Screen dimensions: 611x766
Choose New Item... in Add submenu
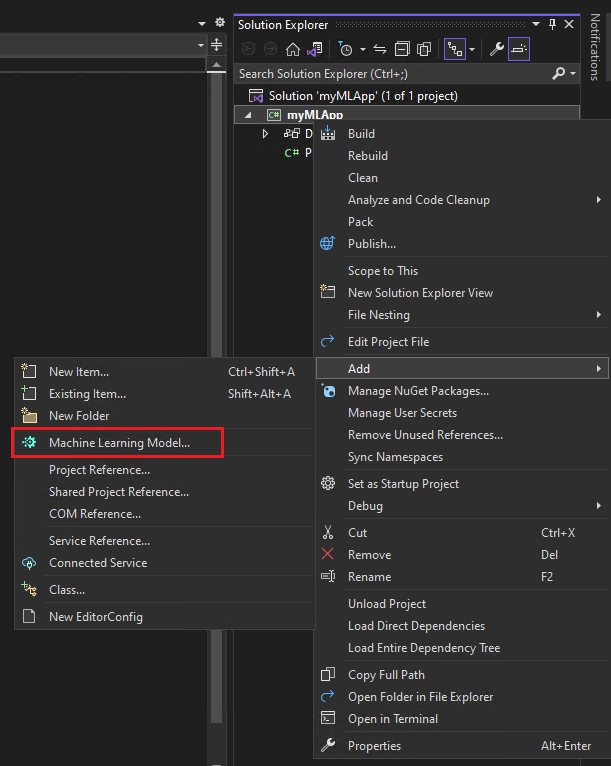point(164,372)
